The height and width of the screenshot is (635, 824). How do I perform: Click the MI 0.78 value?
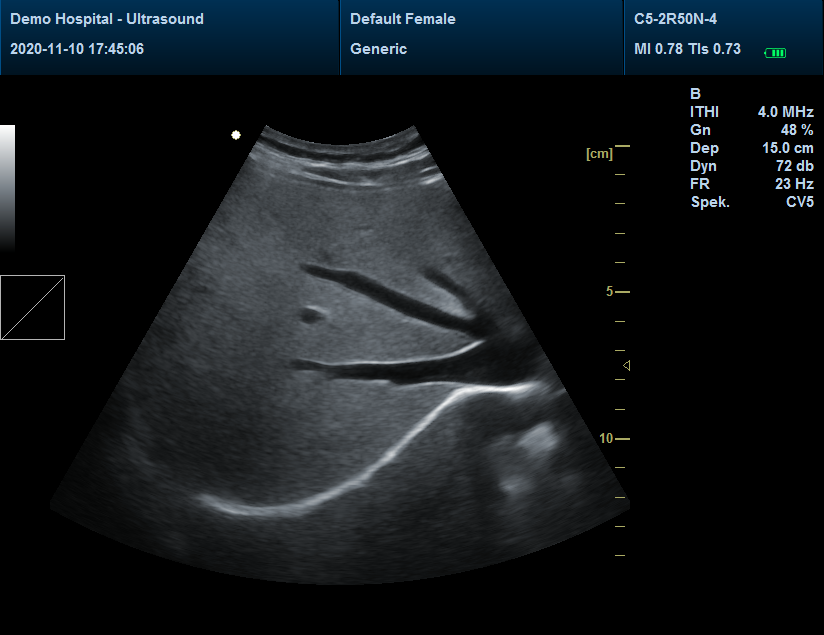tap(658, 49)
